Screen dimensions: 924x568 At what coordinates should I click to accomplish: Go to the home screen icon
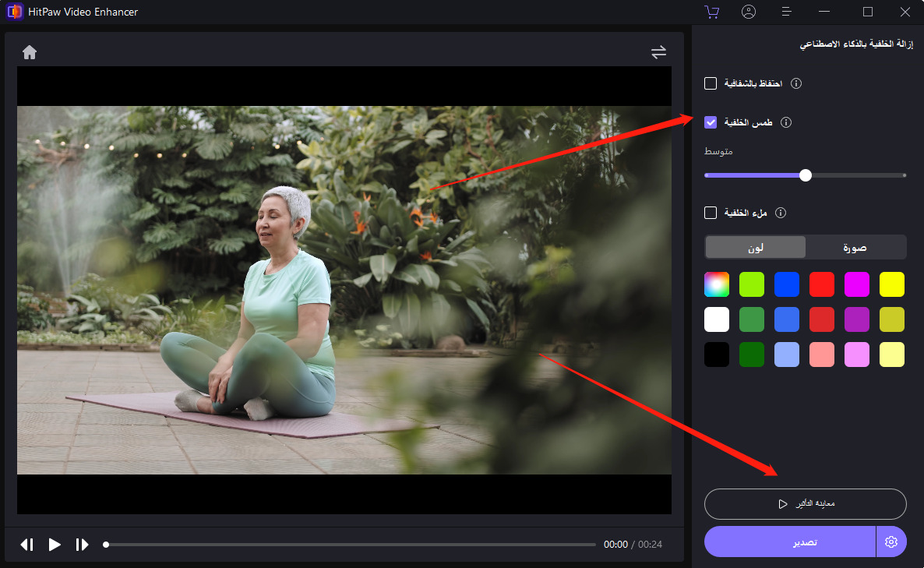[30, 52]
